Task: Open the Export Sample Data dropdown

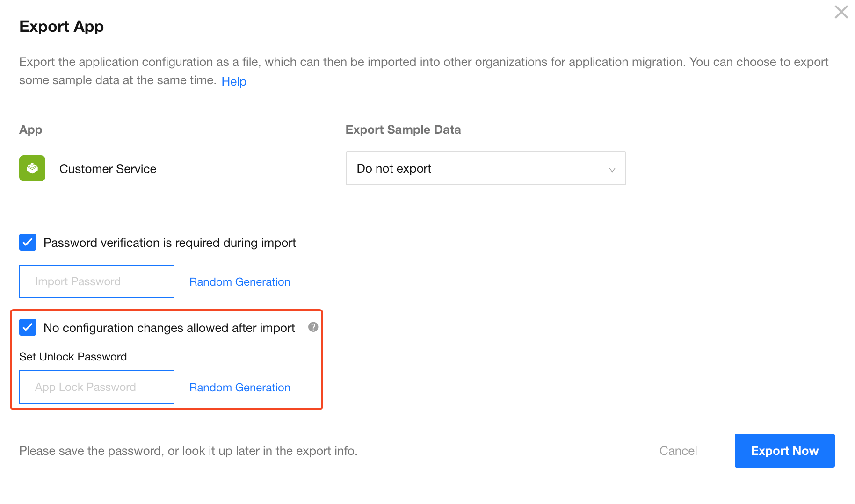Action: pyautogui.click(x=485, y=168)
